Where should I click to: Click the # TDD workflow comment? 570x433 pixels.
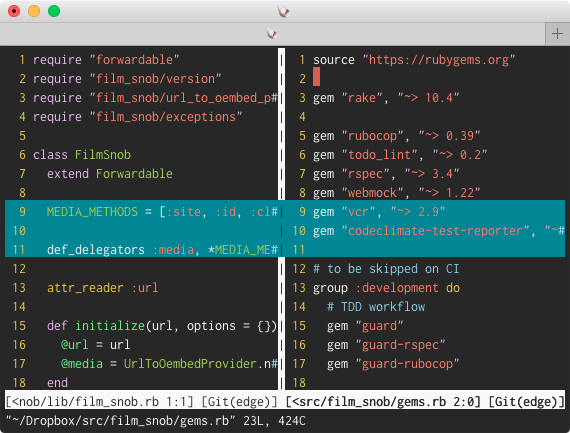point(376,307)
